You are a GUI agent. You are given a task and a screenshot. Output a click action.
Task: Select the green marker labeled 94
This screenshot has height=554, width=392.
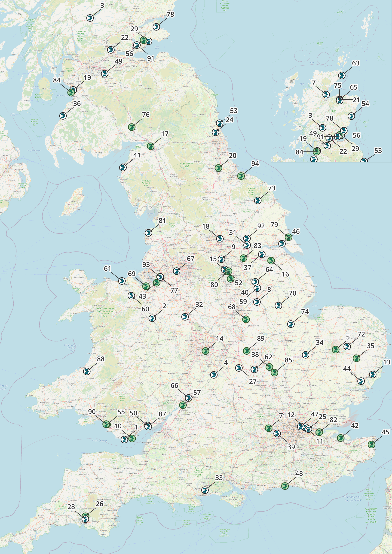click(x=241, y=176)
